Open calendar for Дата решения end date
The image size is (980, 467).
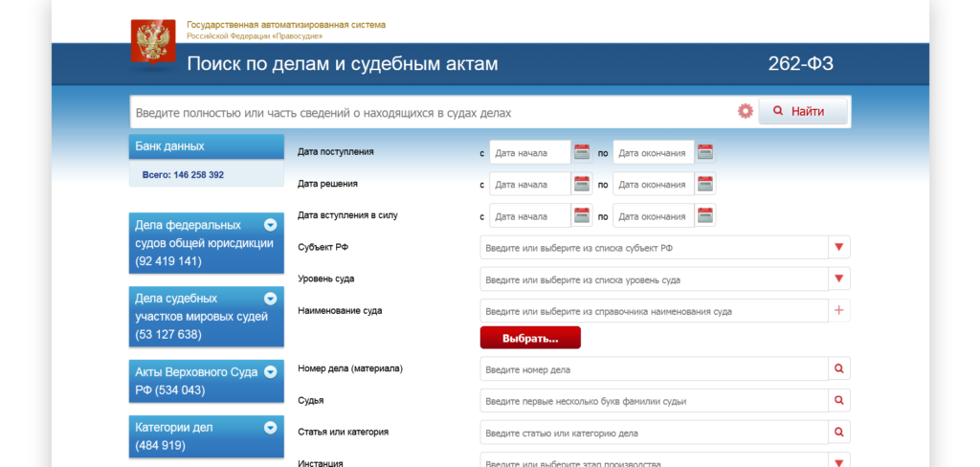(x=705, y=184)
